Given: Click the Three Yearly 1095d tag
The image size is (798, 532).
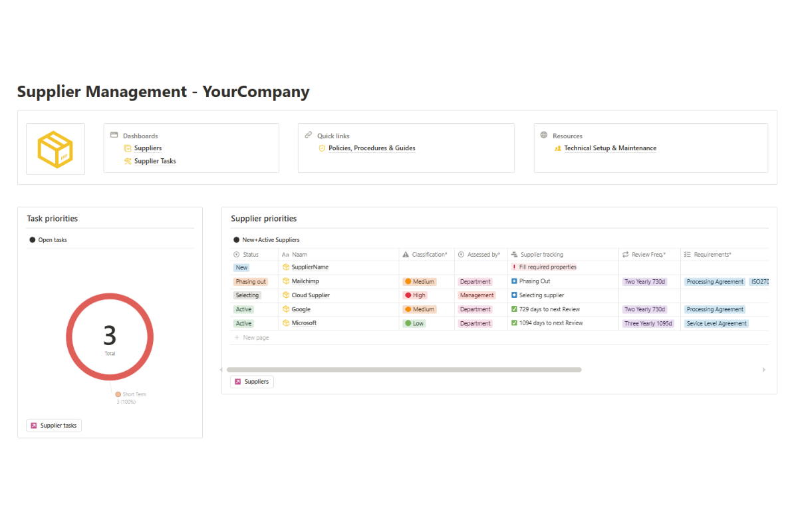Looking at the screenshot, I should tap(648, 323).
